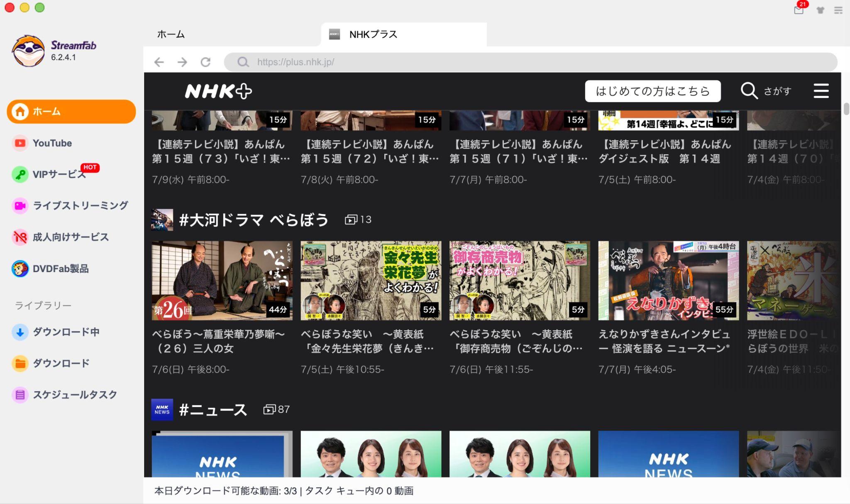Open the えなりかずきさん interview thumbnail

click(x=669, y=280)
